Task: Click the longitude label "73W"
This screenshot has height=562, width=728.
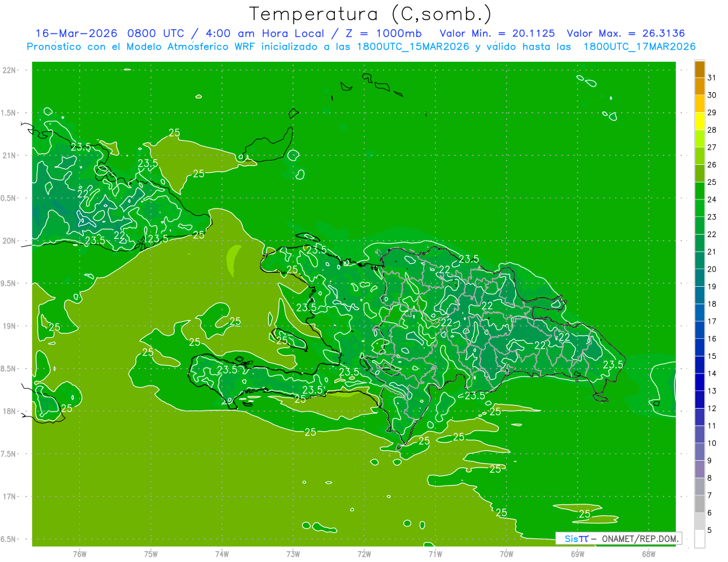Action: (x=293, y=554)
